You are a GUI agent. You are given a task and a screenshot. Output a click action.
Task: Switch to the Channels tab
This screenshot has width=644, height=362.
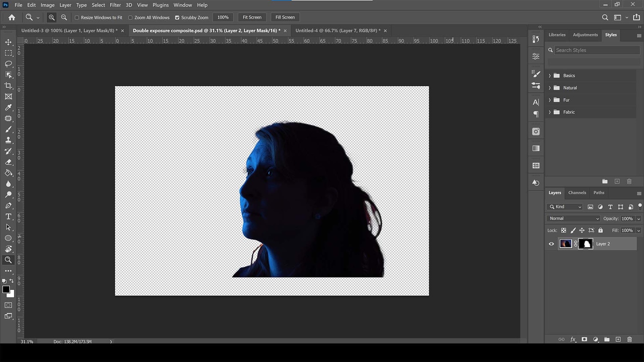tap(577, 193)
